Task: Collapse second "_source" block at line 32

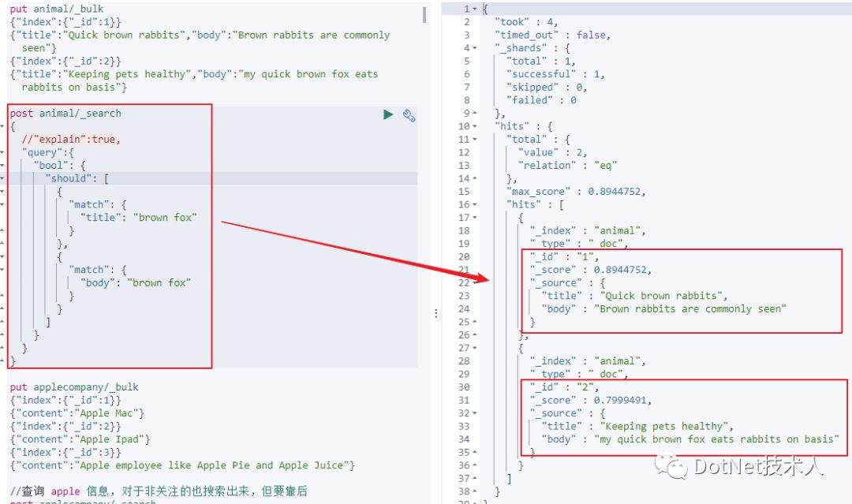Action: 475,413
